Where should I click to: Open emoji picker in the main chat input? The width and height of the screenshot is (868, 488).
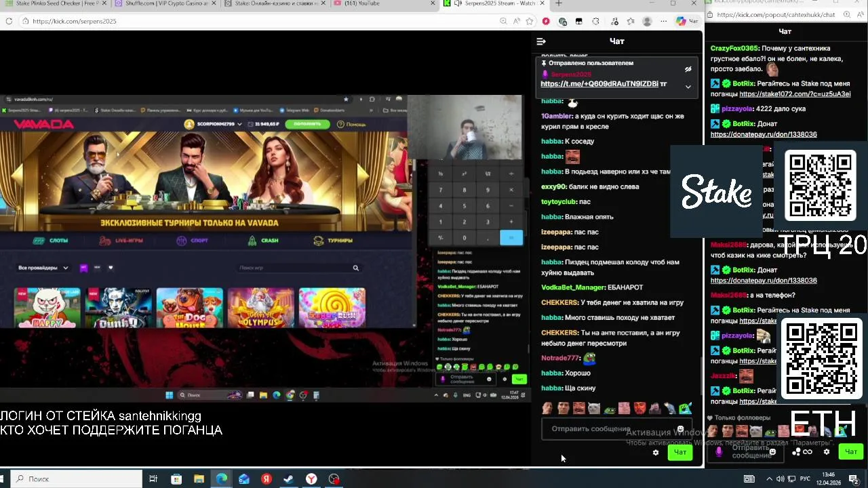tap(681, 429)
